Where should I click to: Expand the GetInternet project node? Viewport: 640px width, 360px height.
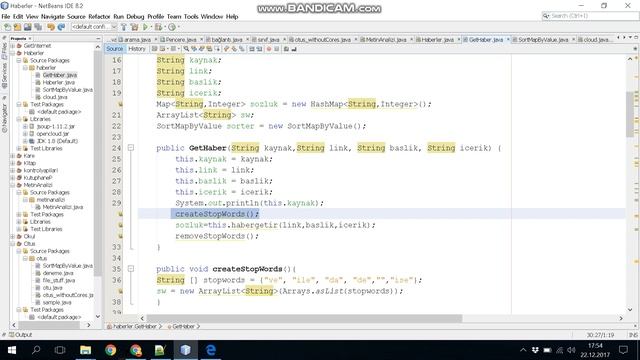(x=13, y=46)
